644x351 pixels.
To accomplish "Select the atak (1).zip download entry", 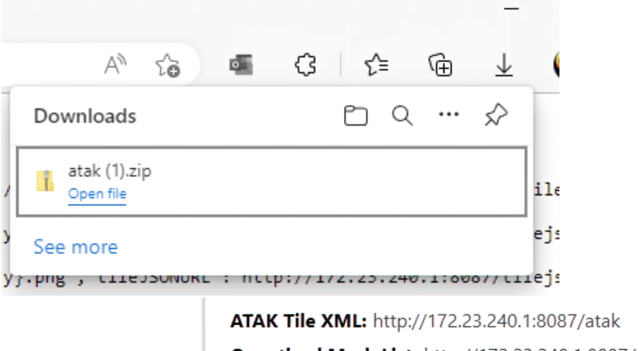I will tap(272, 182).
